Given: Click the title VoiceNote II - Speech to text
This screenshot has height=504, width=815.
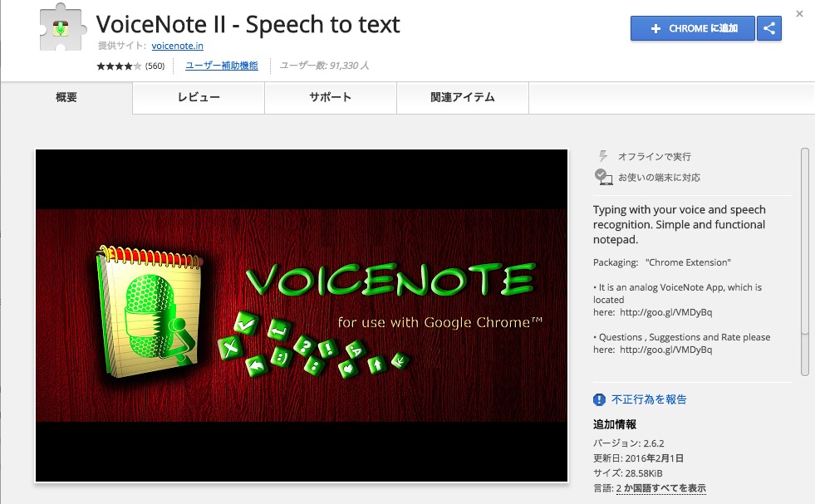Looking at the screenshot, I should coord(248,24).
